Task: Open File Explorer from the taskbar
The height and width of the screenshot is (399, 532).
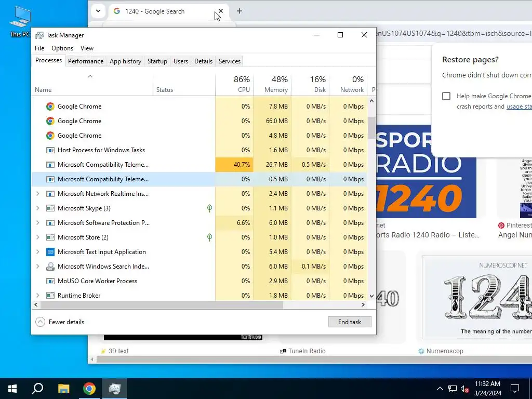Action: [63, 389]
